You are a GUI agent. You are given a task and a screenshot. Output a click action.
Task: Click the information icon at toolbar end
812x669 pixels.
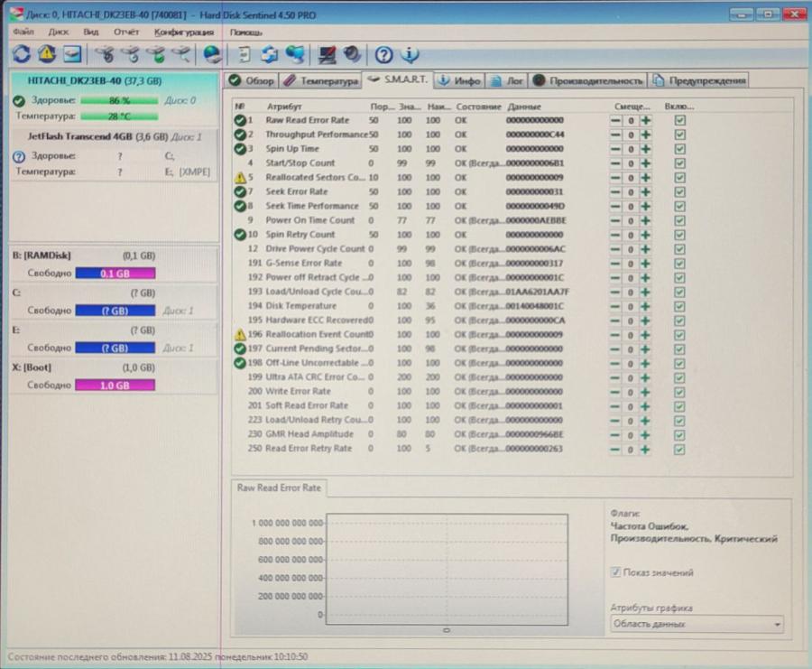point(406,54)
